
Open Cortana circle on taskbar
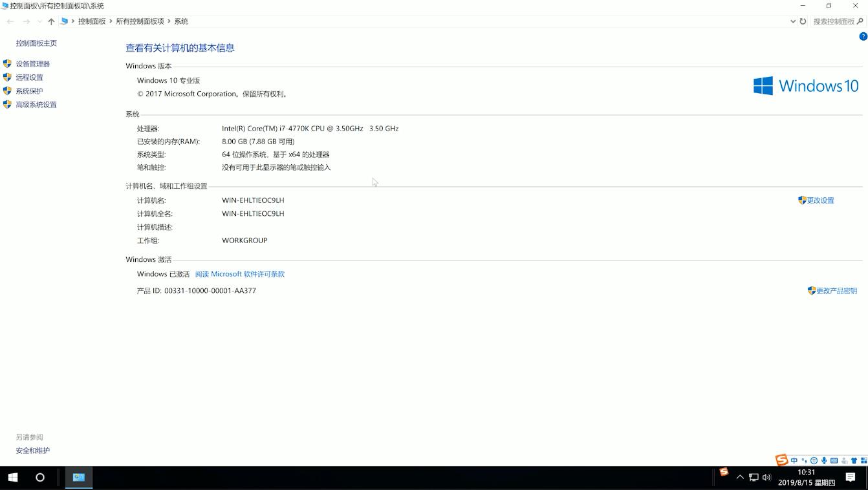tap(40, 478)
